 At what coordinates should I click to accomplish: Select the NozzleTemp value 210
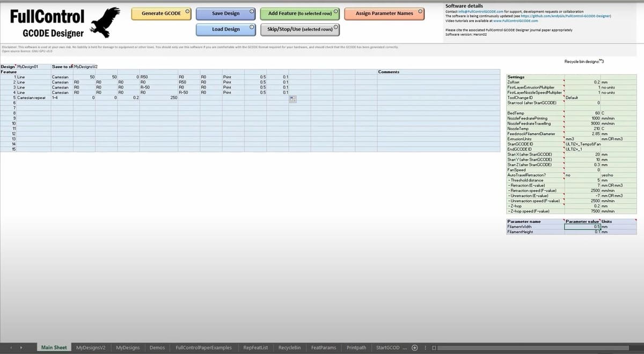(582, 129)
